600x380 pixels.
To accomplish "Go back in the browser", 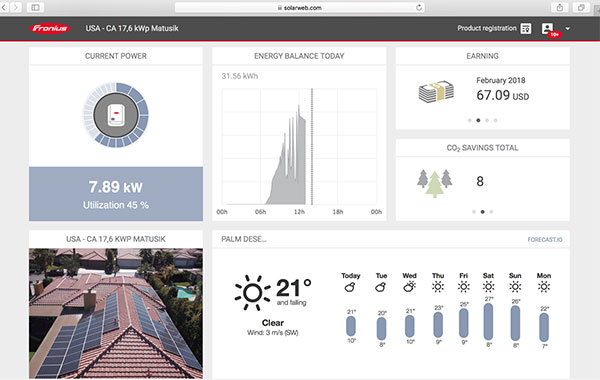I will point(4,7).
